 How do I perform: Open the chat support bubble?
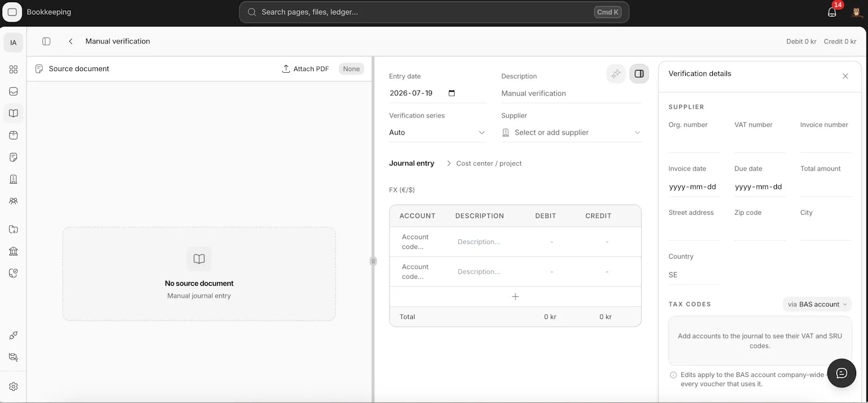click(x=841, y=373)
